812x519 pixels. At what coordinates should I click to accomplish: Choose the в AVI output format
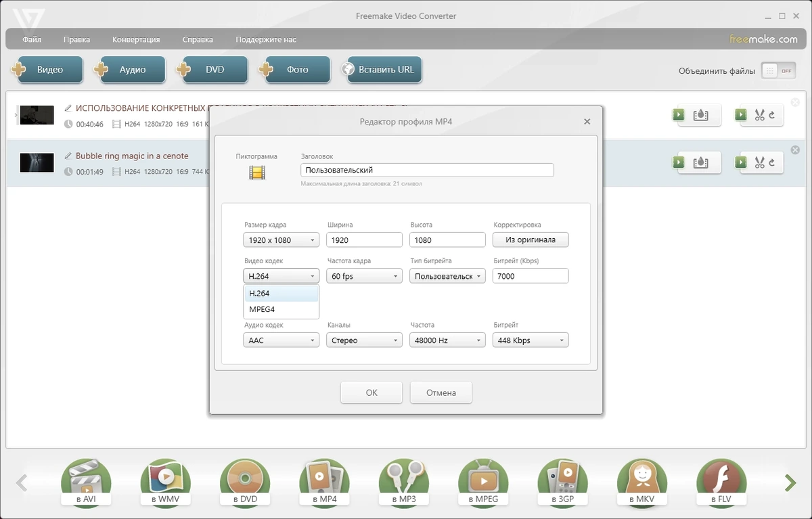(x=86, y=484)
